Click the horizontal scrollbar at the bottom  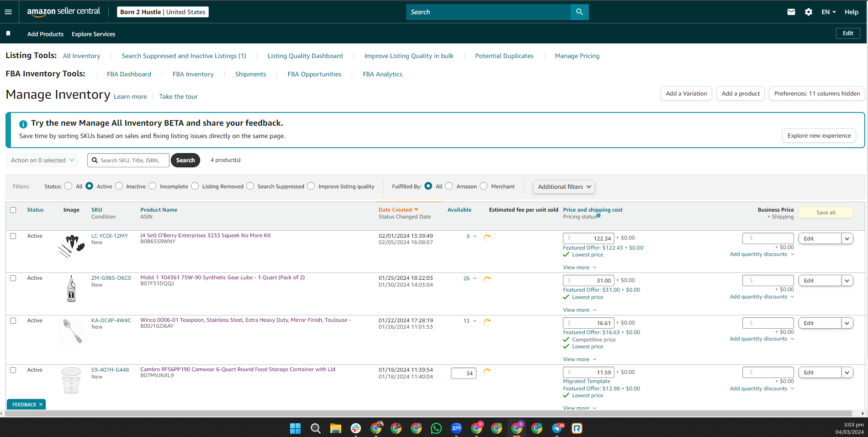pos(429,413)
